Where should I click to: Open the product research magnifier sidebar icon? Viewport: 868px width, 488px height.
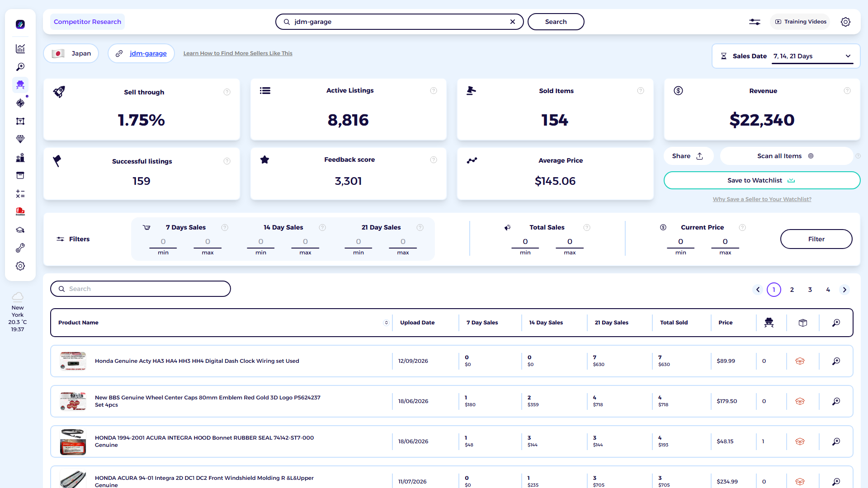click(20, 67)
